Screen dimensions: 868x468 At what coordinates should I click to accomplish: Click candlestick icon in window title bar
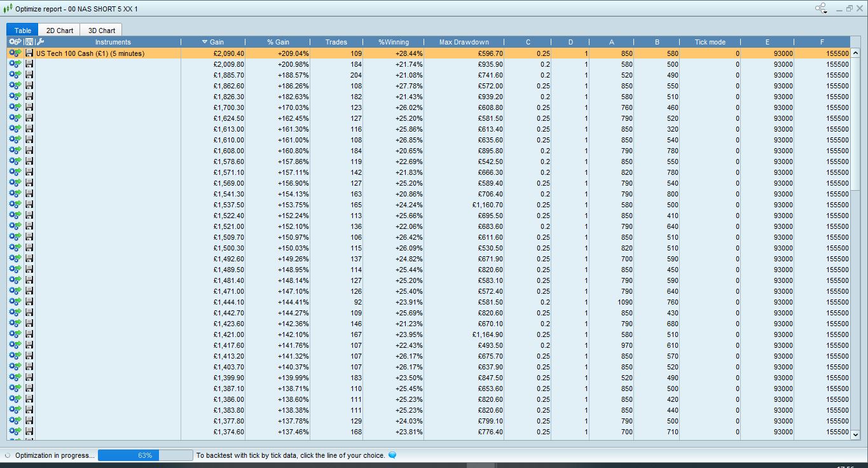[8, 8]
